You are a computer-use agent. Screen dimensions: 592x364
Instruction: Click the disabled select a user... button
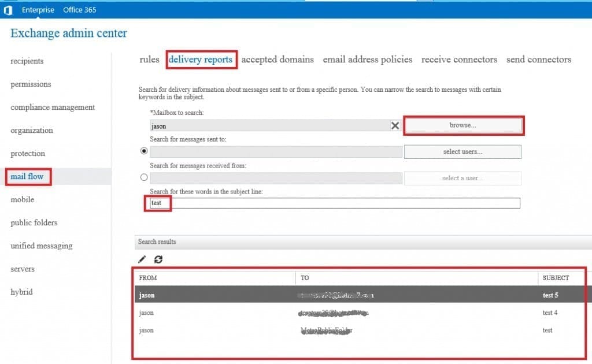(x=463, y=178)
